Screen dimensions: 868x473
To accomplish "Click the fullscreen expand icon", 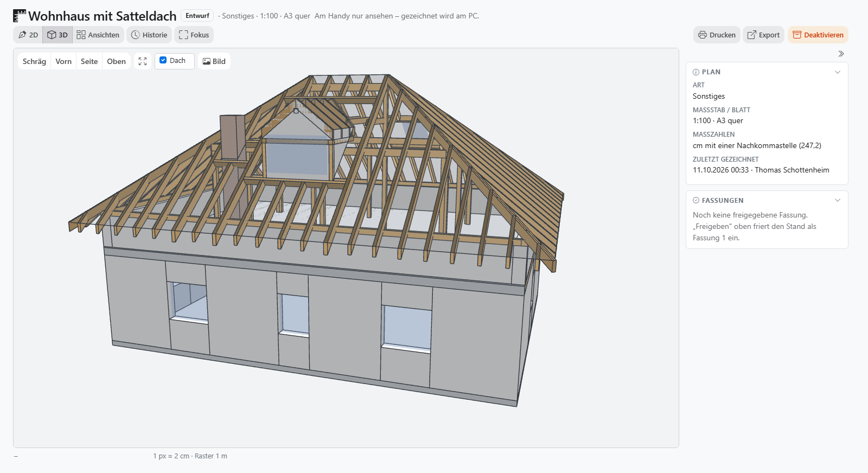I will pyautogui.click(x=143, y=61).
